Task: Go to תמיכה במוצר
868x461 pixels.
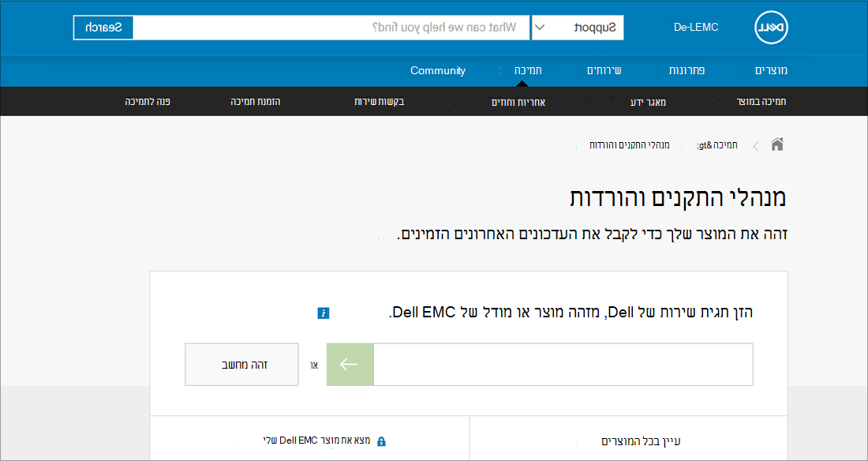Action: pos(761,102)
